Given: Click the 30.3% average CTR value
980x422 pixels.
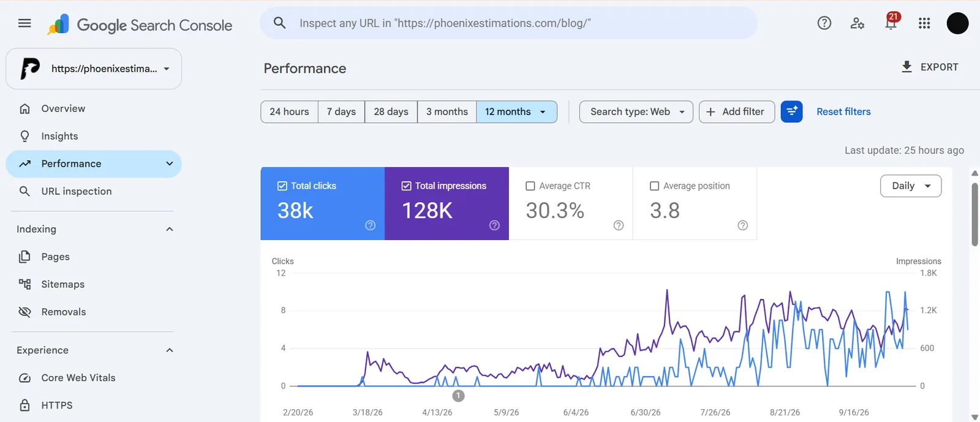Looking at the screenshot, I should (555, 211).
